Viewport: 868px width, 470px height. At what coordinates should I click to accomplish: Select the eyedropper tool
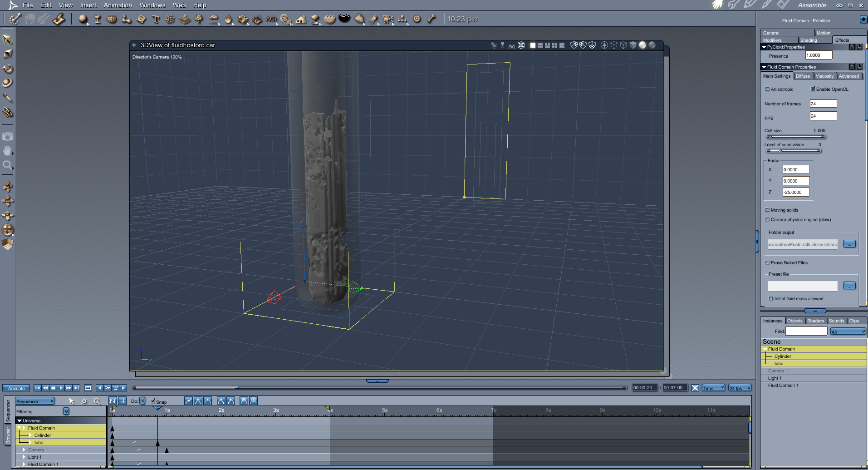(x=8, y=98)
